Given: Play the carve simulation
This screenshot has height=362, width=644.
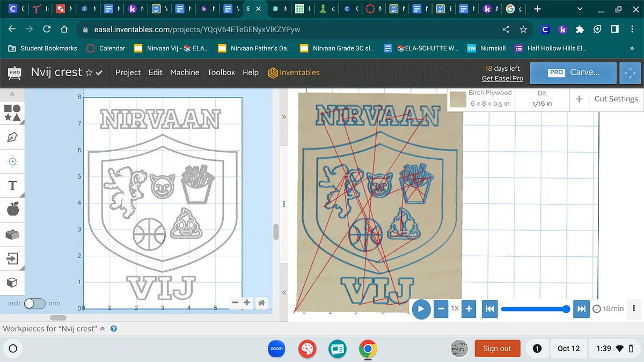Looking at the screenshot, I should [421, 309].
